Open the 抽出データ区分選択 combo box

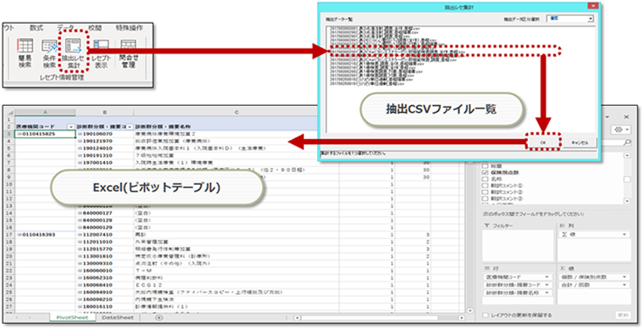pyautogui.click(x=569, y=19)
